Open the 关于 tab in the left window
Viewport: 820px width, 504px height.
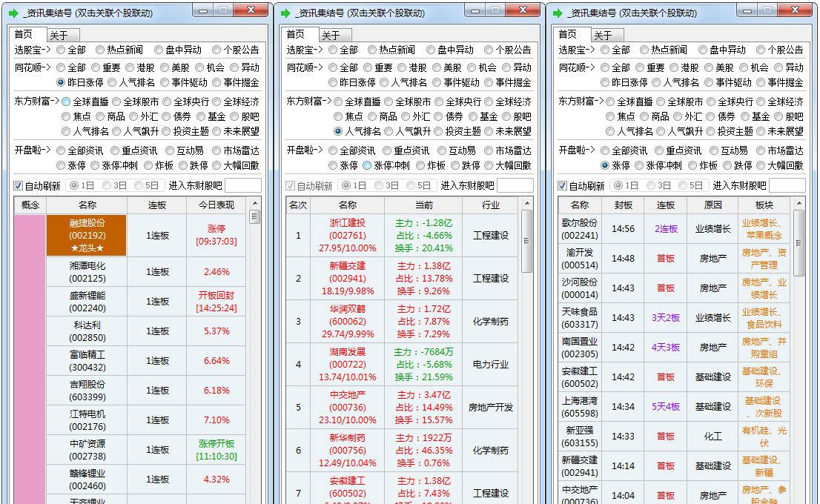coord(63,36)
